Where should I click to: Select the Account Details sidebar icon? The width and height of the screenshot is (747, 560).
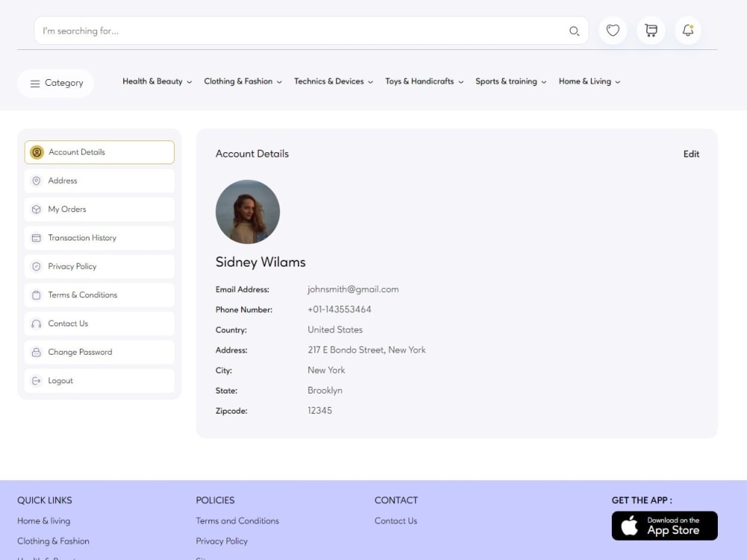tap(37, 152)
